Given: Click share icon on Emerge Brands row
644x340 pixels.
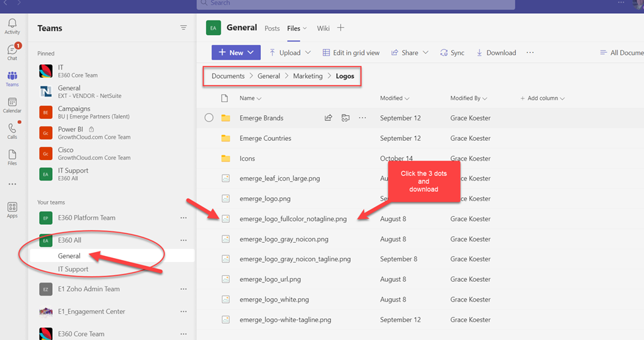Looking at the screenshot, I should point(328,118).
